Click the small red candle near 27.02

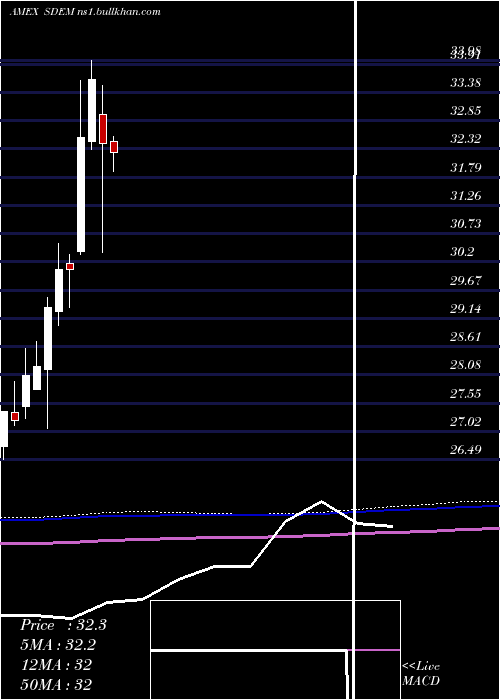15,416
